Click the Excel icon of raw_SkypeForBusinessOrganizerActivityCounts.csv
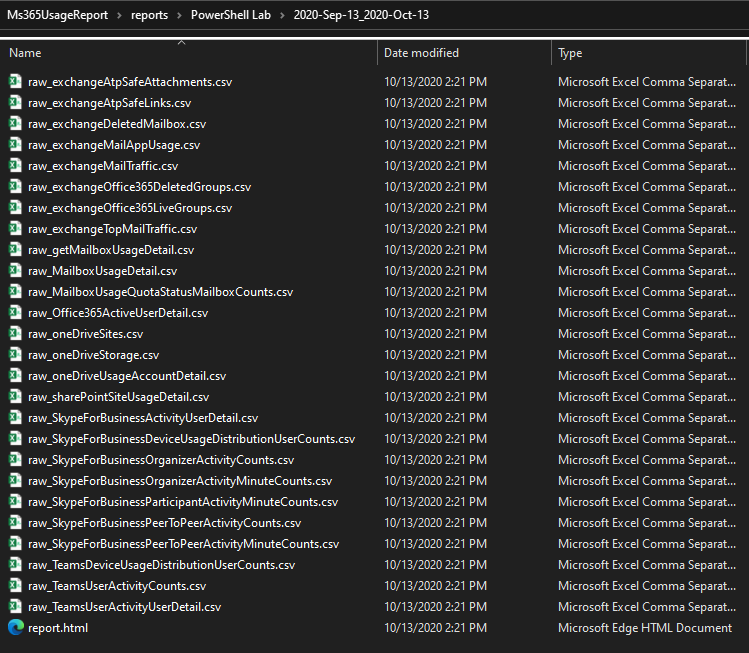The height and width of the screenshot is (653, 749). [x=15, y=460]
